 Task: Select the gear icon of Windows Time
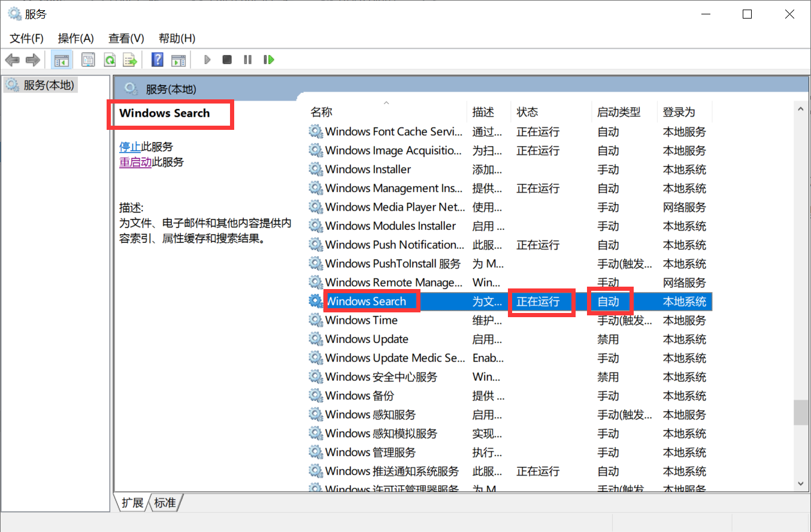click(x=316, y=320)
